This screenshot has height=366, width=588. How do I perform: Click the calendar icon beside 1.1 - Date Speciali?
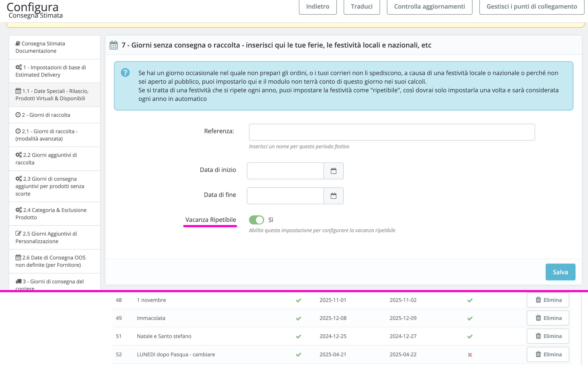coord(18,91)
